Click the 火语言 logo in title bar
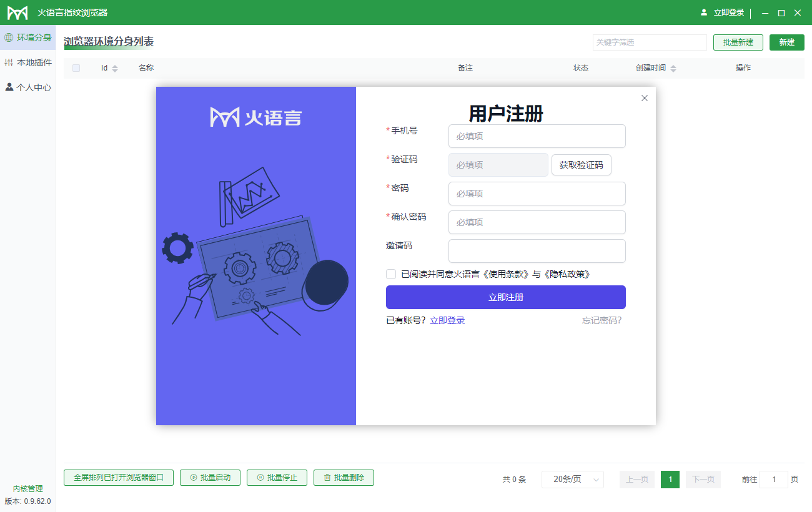 click(x=17, y=12)
